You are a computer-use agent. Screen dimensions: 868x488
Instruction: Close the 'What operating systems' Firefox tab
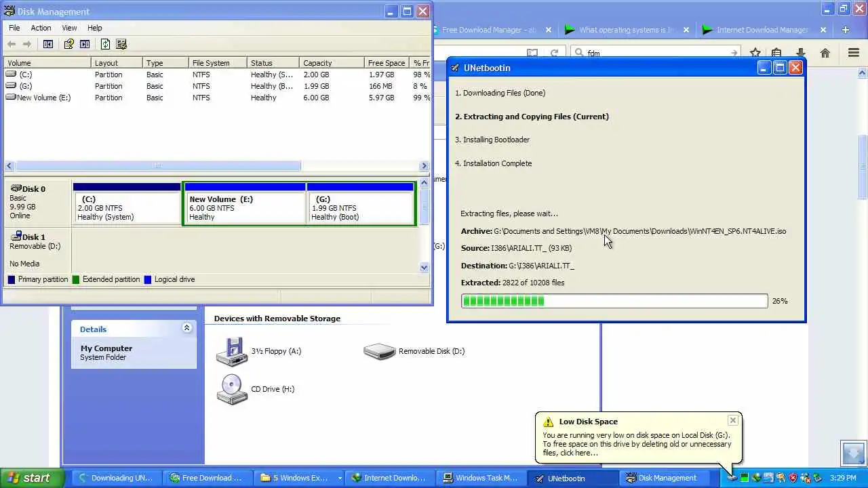pos(686,30)
